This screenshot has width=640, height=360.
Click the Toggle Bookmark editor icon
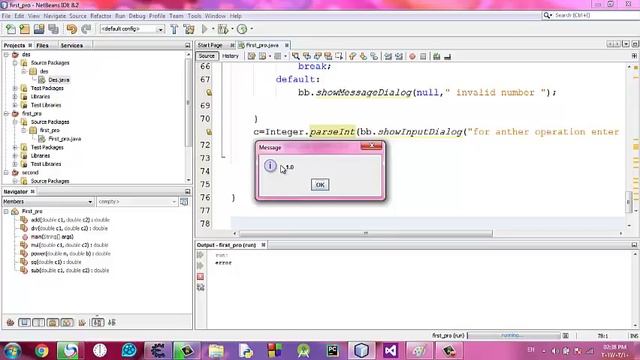(374, 56)
